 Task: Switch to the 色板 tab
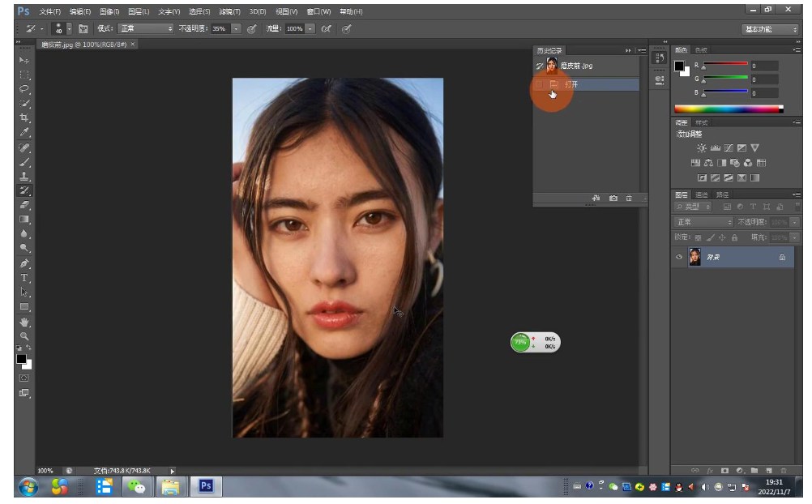[x=701, y=50]
